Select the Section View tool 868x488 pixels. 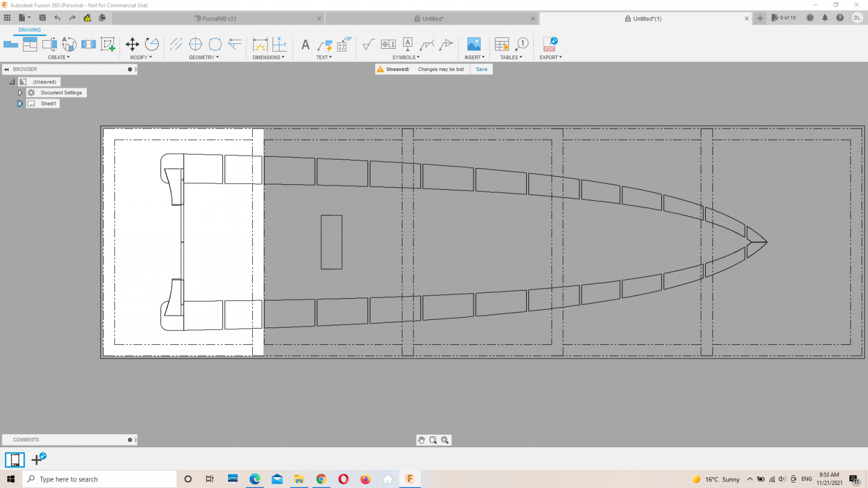50,44
